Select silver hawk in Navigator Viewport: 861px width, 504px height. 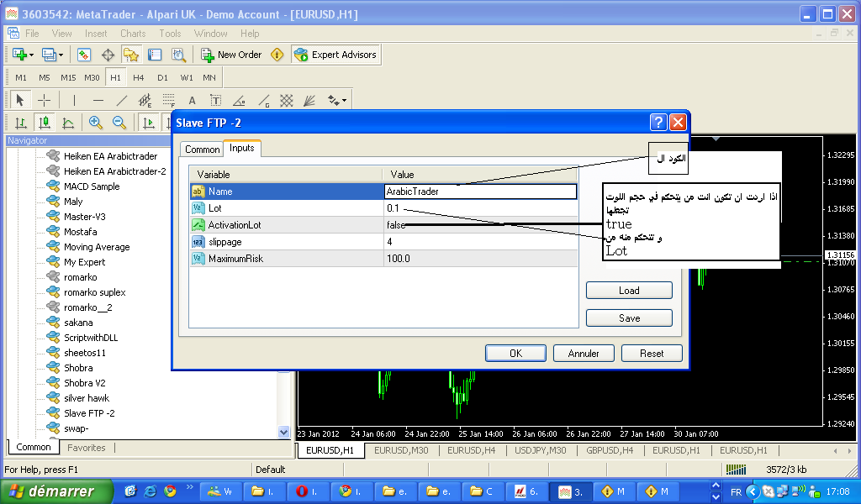pos(87,398)
